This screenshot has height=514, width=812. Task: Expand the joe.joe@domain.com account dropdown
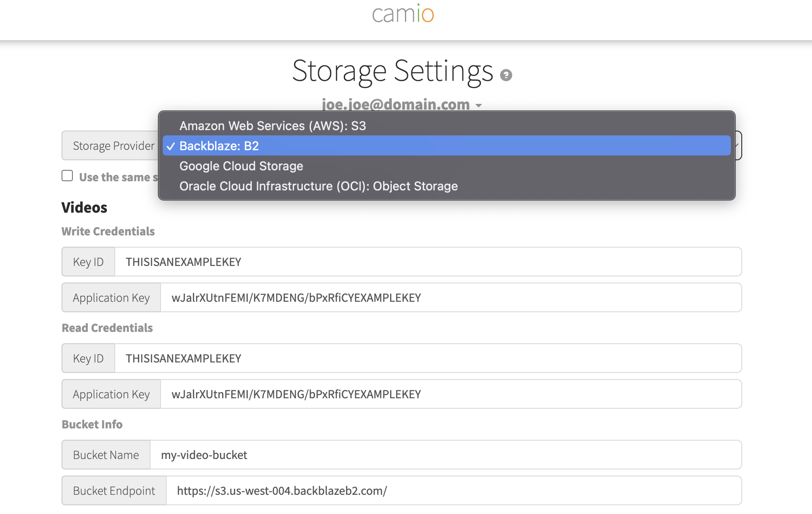[x=401, y=105]
